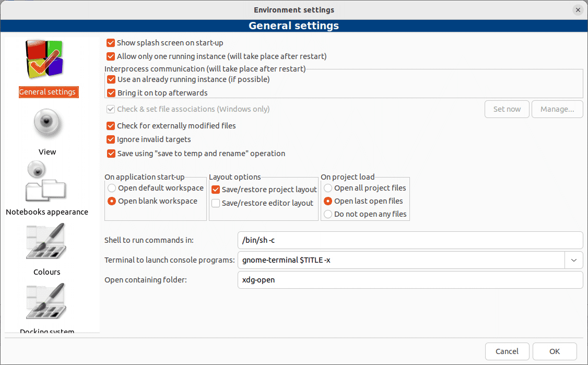Click the Shell to run commands field
588x365 pixels.
point(409,240)
